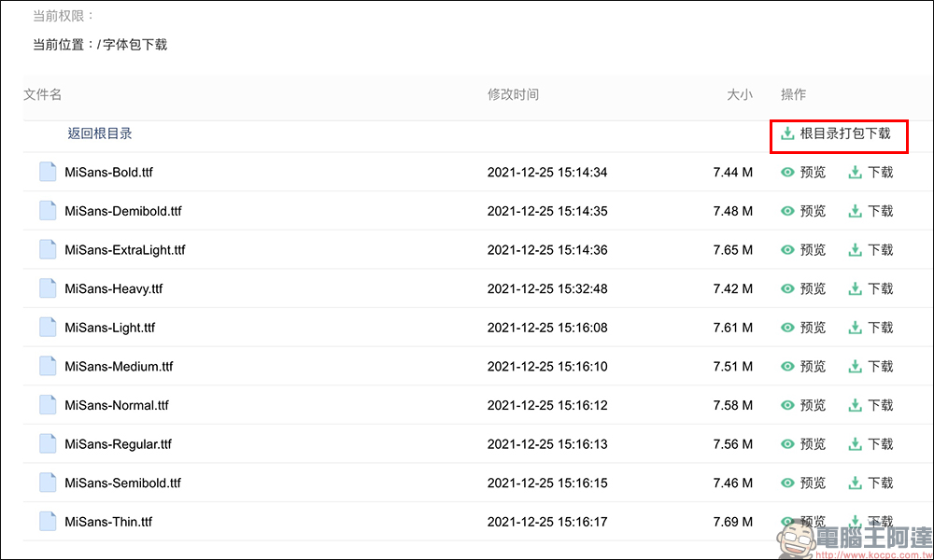The image size is (934, 560).
Task: Download MiSans-Bold.ttf via 下载
Action: [x=870, y=172]
